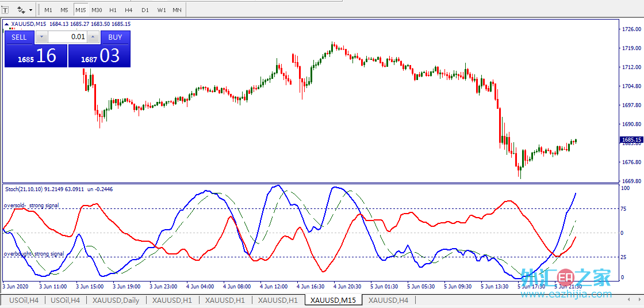Viewport: 644px width, 308px height.
Task: Click the '5 Jun 01:30' time label
Action: click(x=385, y=286)
